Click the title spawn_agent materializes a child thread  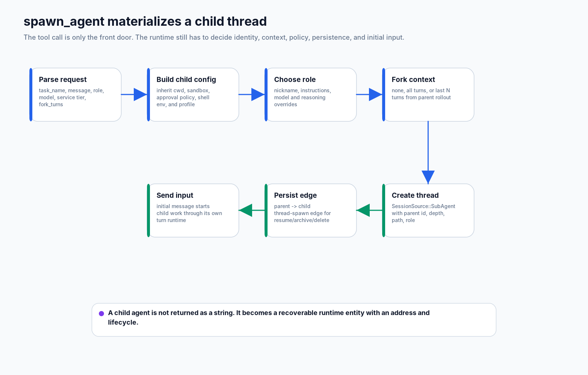145,21
